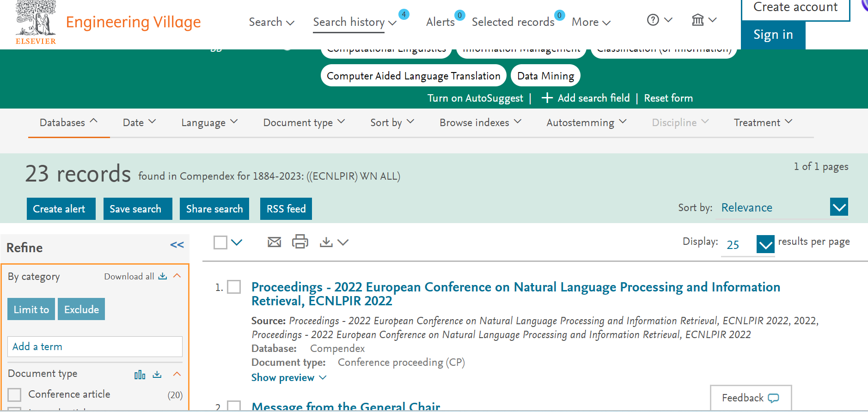
Task: Click the Reset form link
Action: click(x=668, y=98)
